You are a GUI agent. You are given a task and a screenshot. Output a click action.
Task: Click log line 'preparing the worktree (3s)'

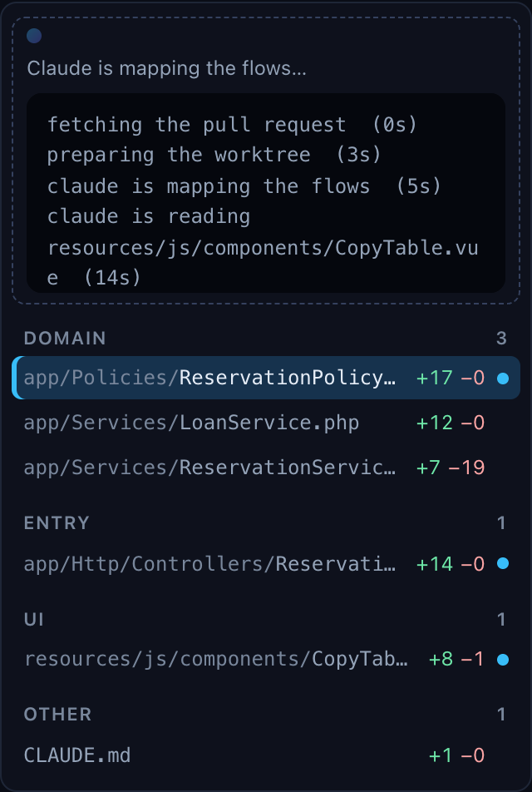tap(214, 155)
